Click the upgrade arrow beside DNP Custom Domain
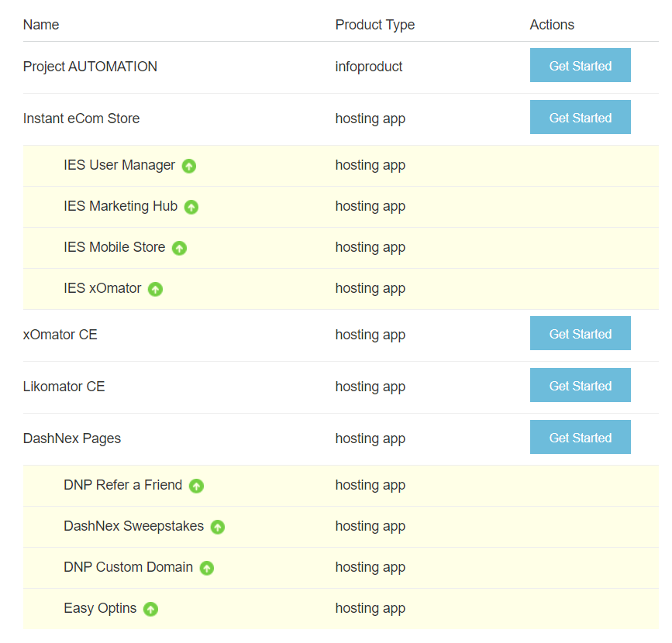 pyautogui.click(x=206, y=568)
